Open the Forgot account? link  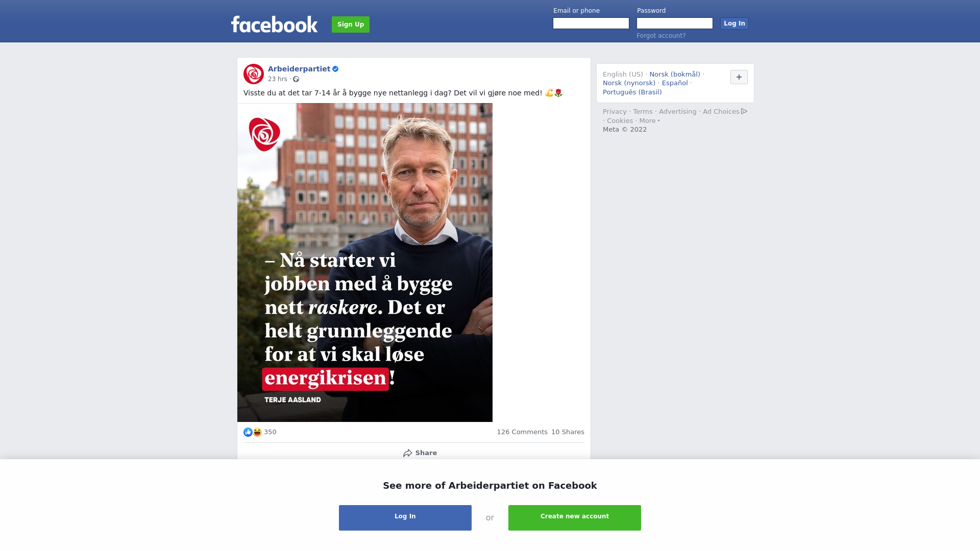[x=661, y=36]
